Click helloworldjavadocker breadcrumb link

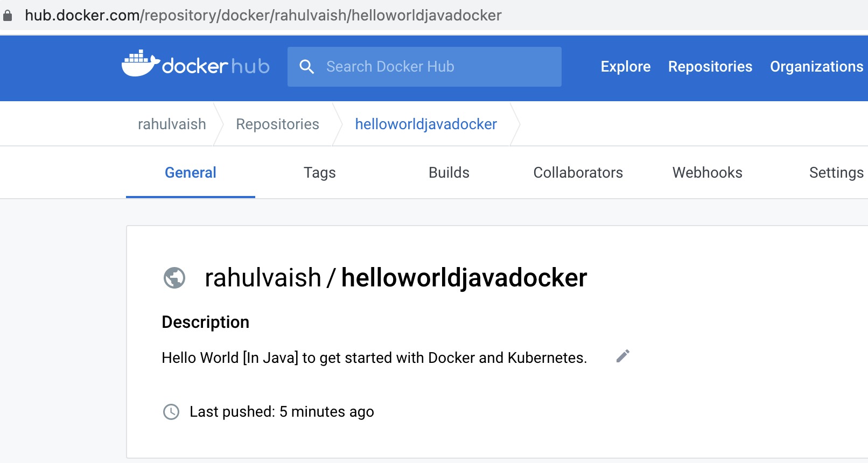click(426, 124)
